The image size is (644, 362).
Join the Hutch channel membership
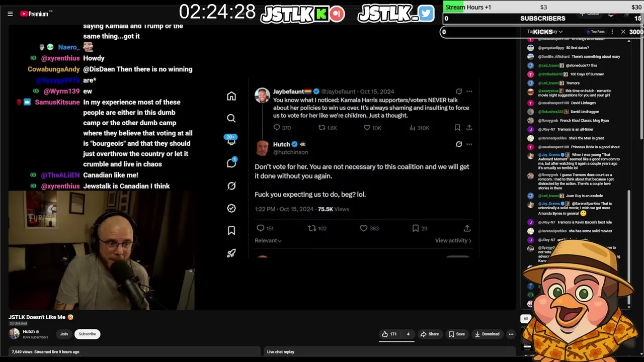(64, 334)
